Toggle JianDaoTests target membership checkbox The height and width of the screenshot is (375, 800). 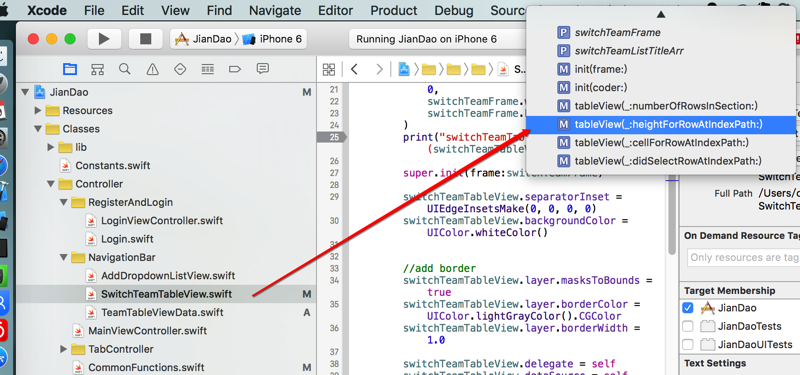click(x=688, y=327)
